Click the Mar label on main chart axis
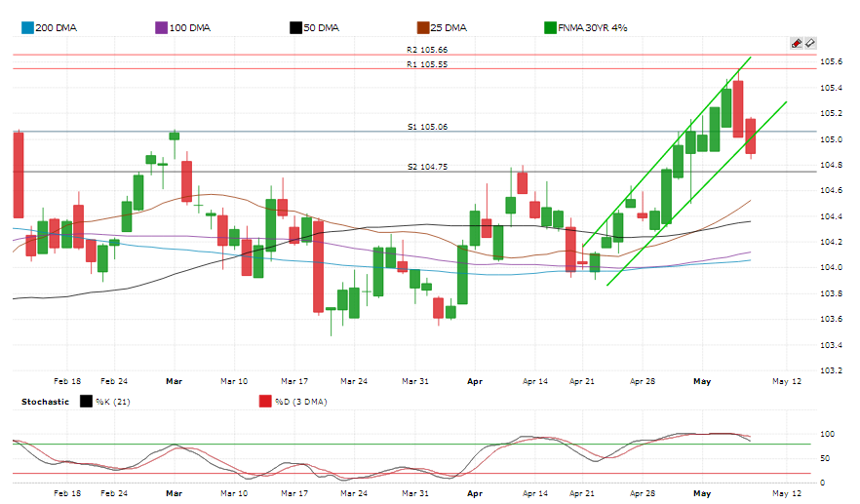Image resolution: width=860 pixels, height=504 pixels. pos(175,381)
